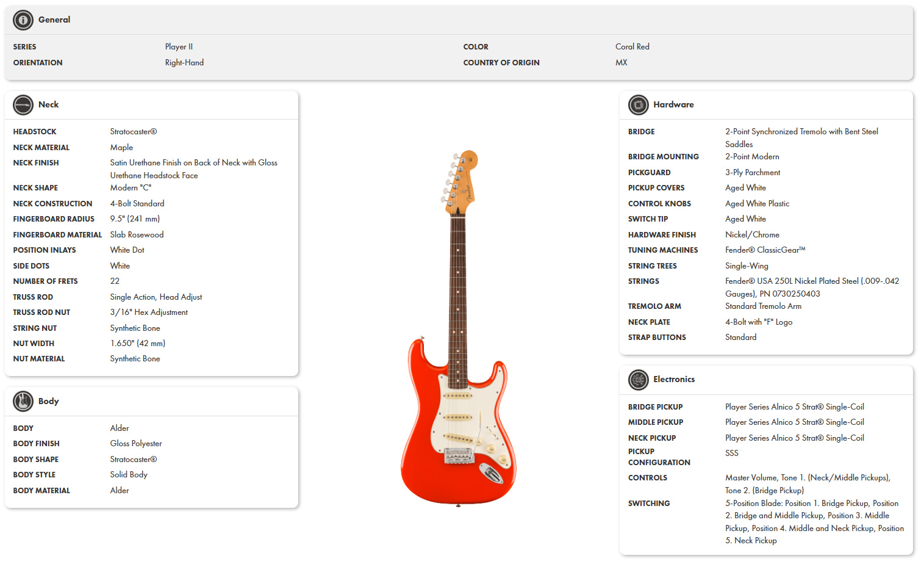924x575 pixels.
Task: Click the neck shape value 'Modern "C"'
Action: (x=131, y=187)
